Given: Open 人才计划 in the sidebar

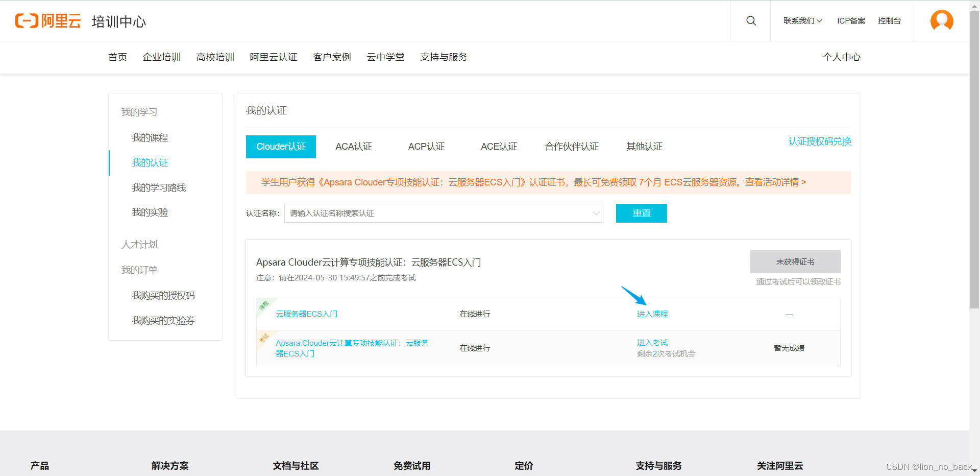Looking at the screenshot, I should click(x=139, y=245).
